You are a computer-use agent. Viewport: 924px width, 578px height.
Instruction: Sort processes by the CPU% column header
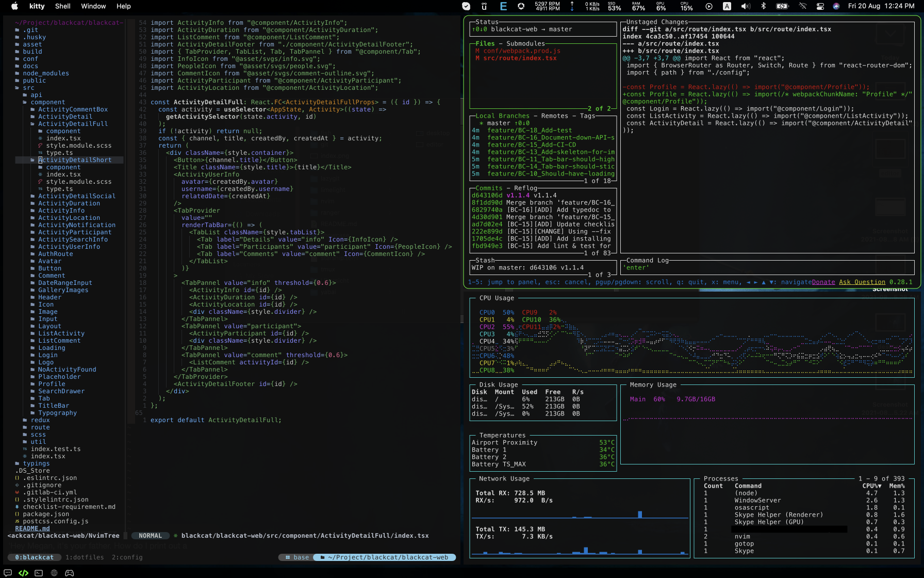click(x=871, y=486)
